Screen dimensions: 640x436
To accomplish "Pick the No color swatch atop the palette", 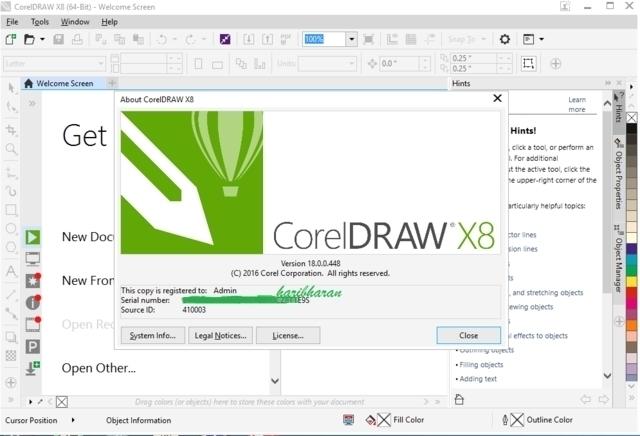I will pos(631,118).
